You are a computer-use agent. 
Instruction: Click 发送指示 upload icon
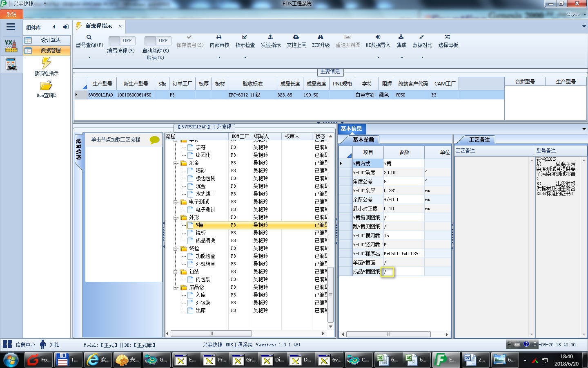270,37
